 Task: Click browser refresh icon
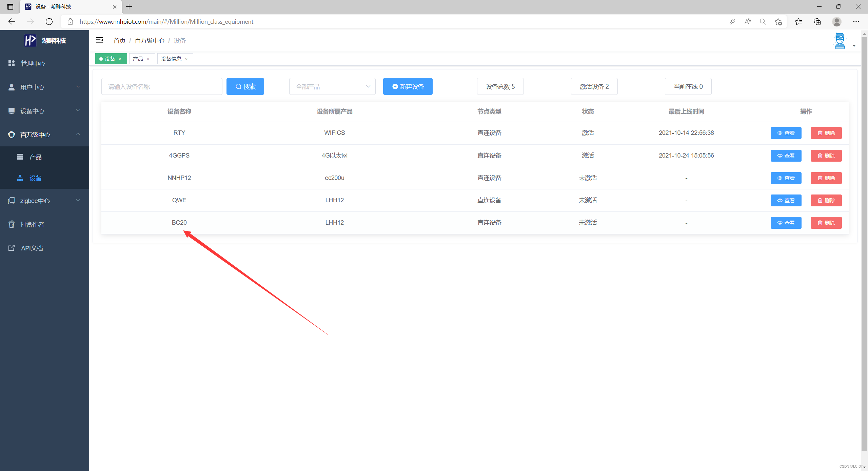(49, 22)
